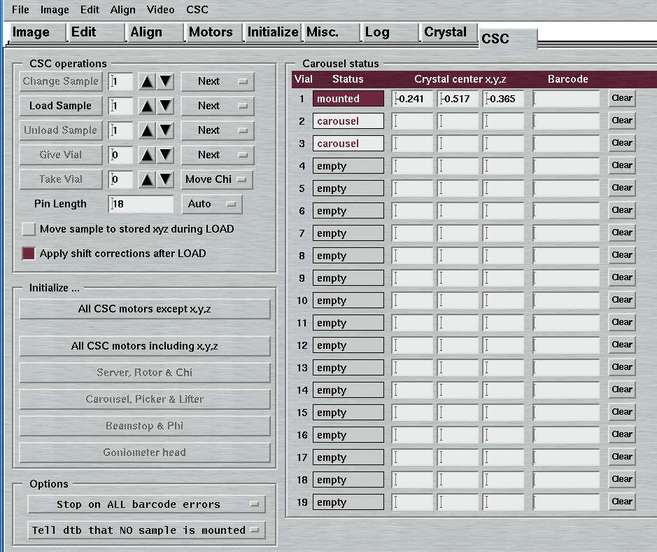Click the Pin Length input field
Screen dimensions: 657x552
pos(141,204)
